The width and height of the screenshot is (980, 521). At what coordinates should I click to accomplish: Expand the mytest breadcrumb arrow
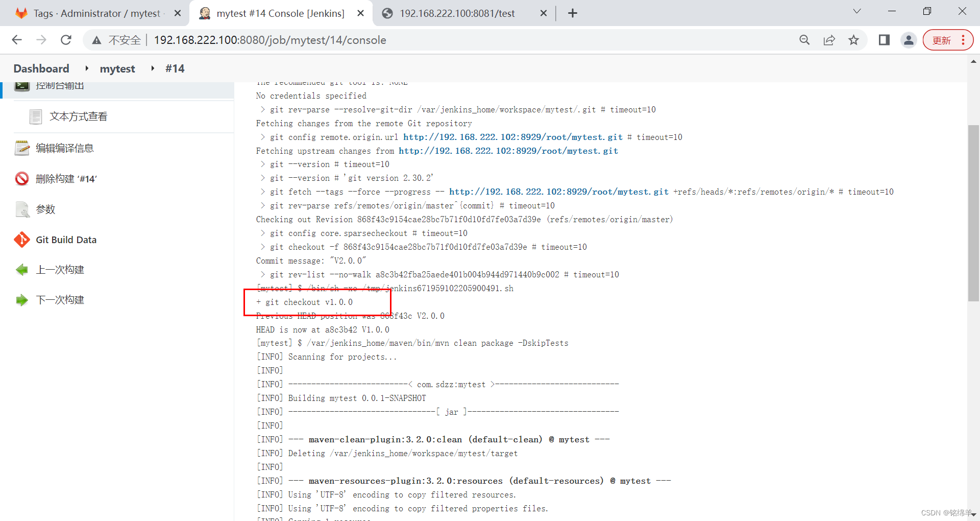click(x=153, y=68)
